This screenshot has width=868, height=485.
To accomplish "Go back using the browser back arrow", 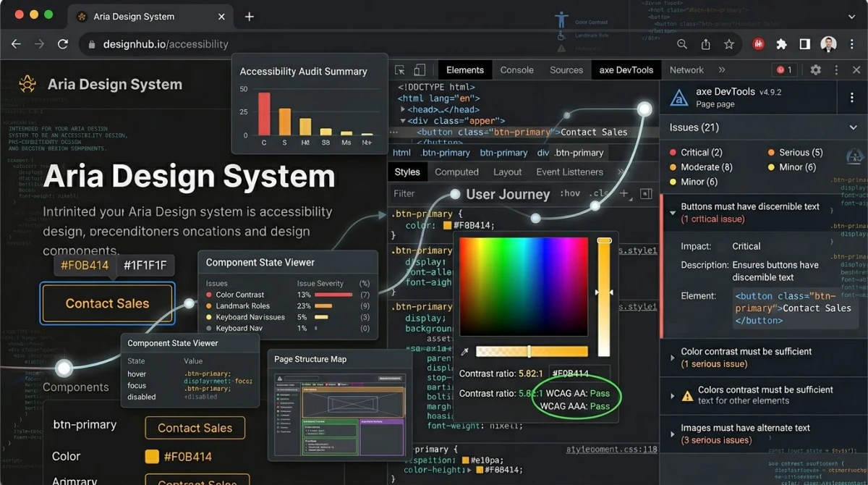I will click(x=16, y=44).
